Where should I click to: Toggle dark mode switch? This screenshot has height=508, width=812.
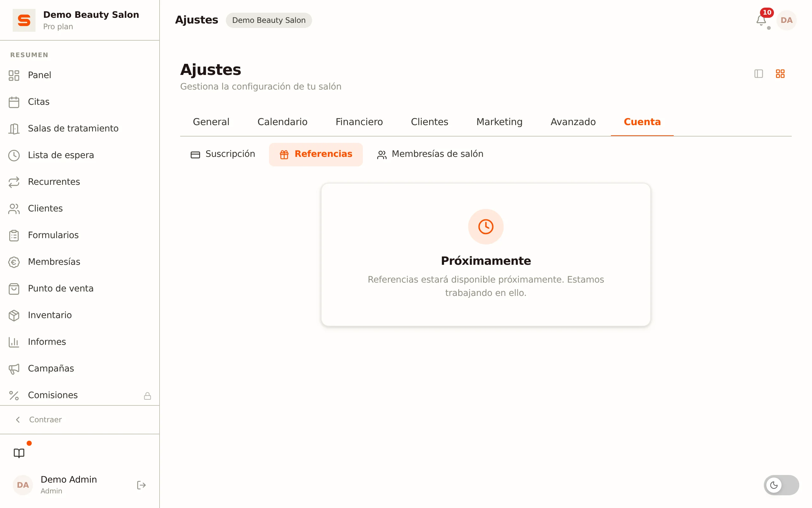[781, 485]
